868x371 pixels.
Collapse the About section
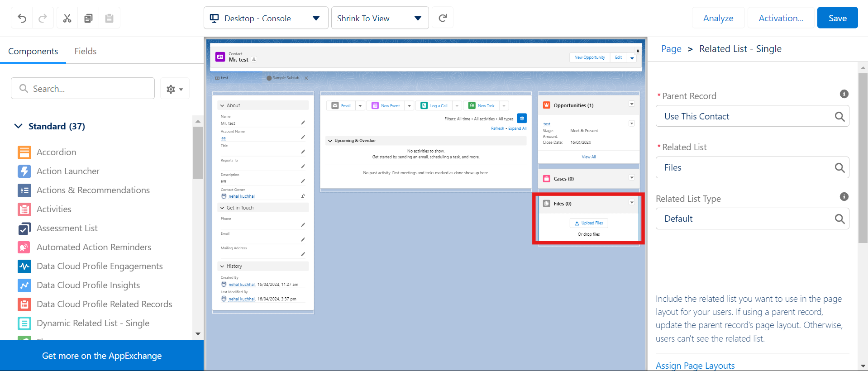(x=222, y=105)
